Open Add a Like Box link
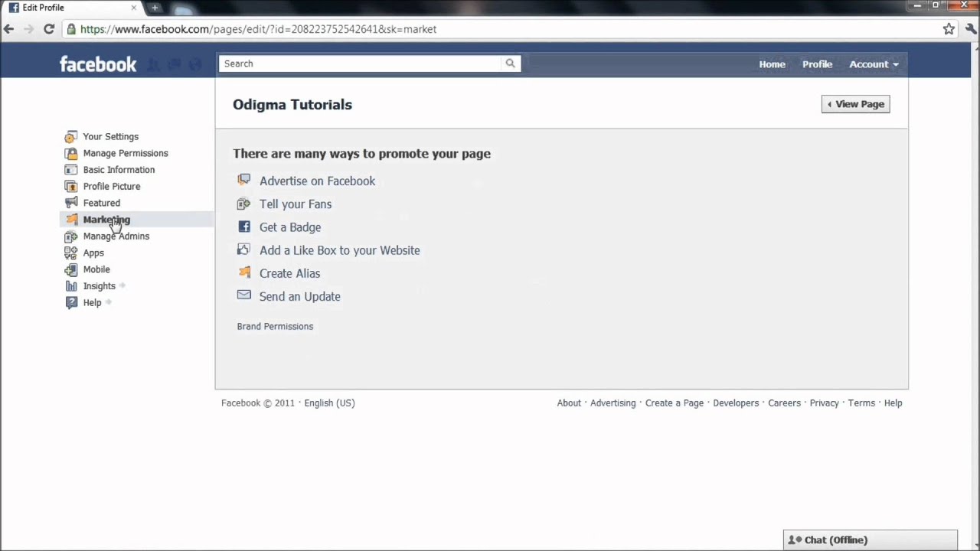 point(339,249)
